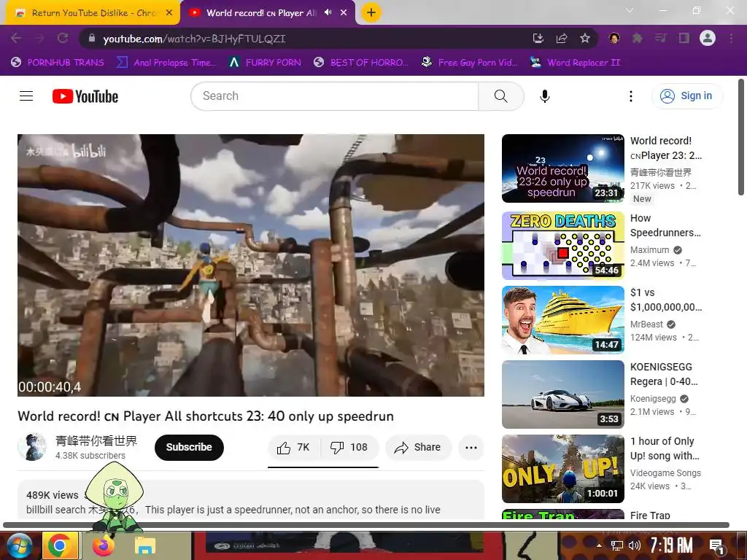Click the Videogame Songs channel name
747x560 pixels.
(x=665, y=472)
